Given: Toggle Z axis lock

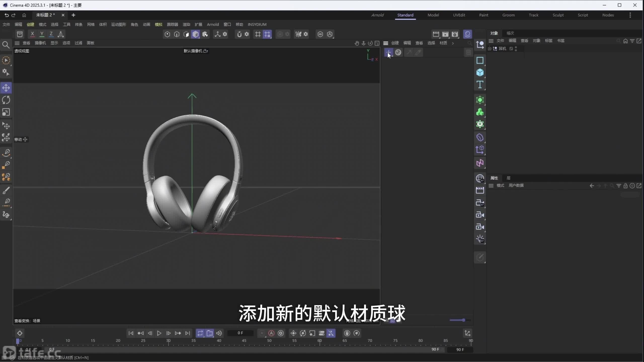Looking at the screenshot, I should [x=51, y=34].
